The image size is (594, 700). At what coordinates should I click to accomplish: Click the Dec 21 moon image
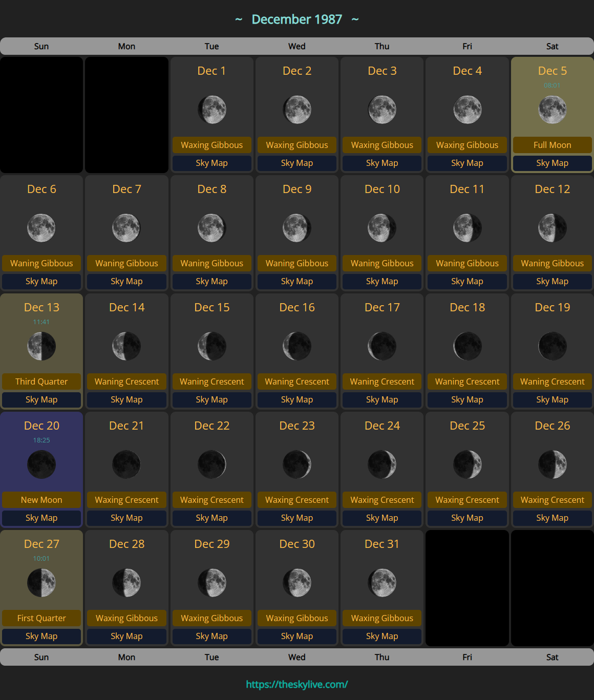126,464
